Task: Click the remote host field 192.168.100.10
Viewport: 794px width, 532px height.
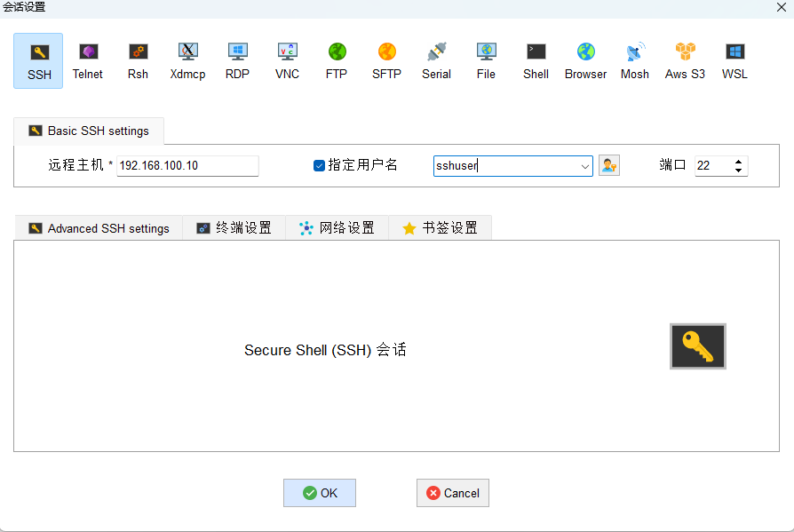Action: click(x=187, y=166)
